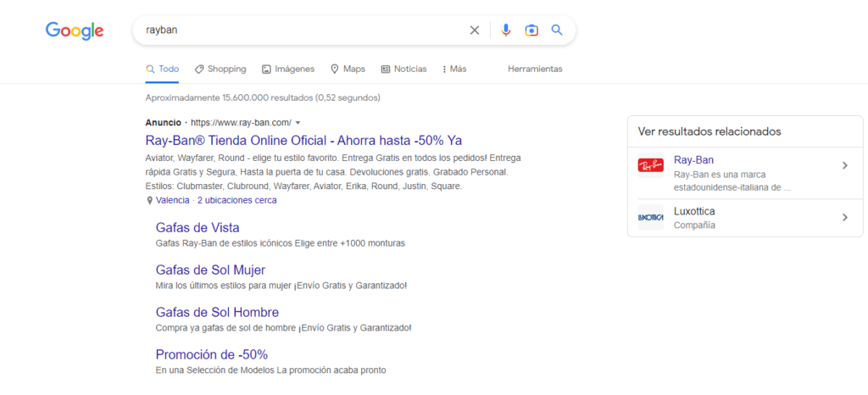Open Ray-Ban Tienda Online Oficial ad link
868x395 pixels.
tap(303, 139)
